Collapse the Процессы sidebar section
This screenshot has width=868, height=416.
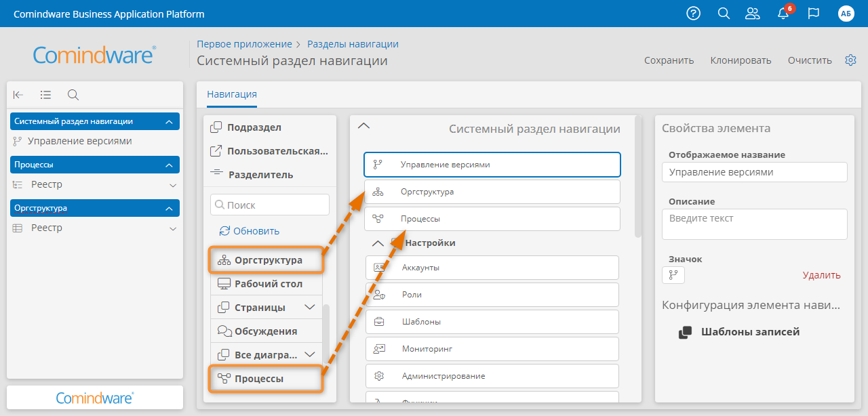(x=95, y=165)
